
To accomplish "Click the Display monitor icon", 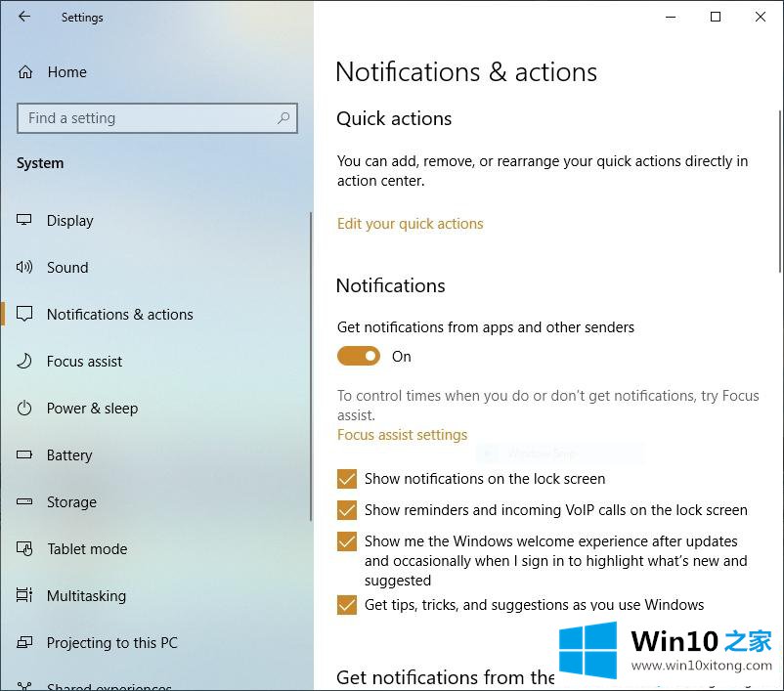I will pyautogui.click(x=24, y=220).
